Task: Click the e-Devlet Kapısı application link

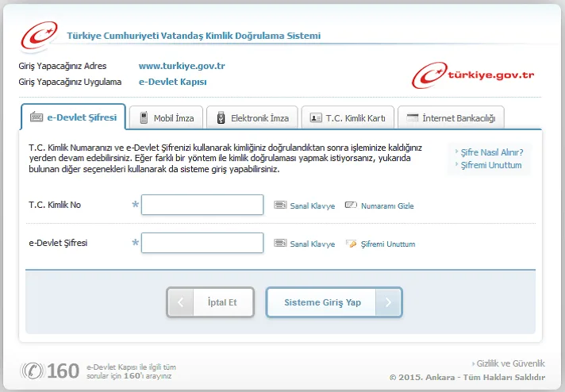Action: pos(173,82)
